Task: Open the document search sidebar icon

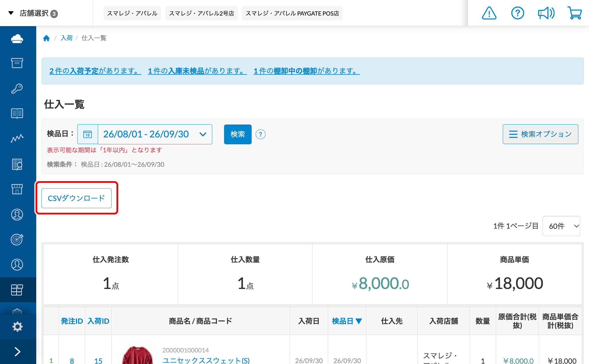Action: 17,164
